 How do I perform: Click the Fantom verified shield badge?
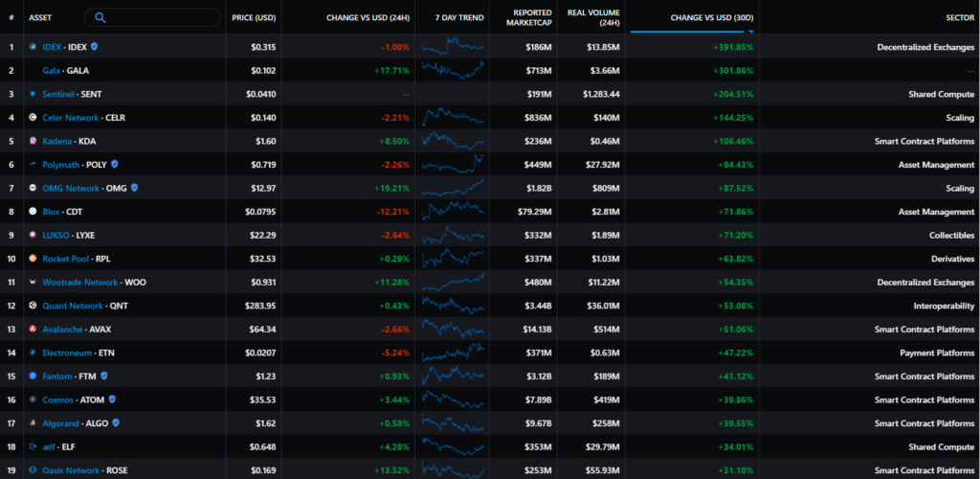(x=104, y=376)
